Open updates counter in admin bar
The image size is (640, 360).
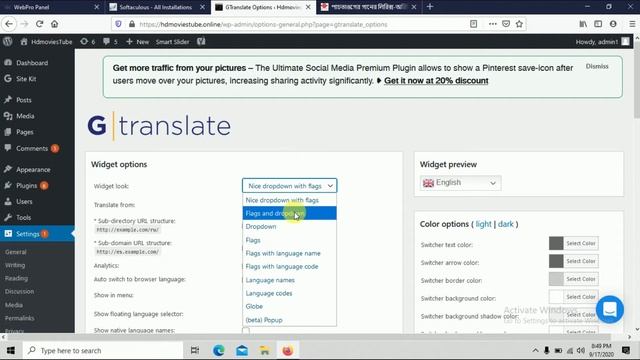(x=88, y=42)
